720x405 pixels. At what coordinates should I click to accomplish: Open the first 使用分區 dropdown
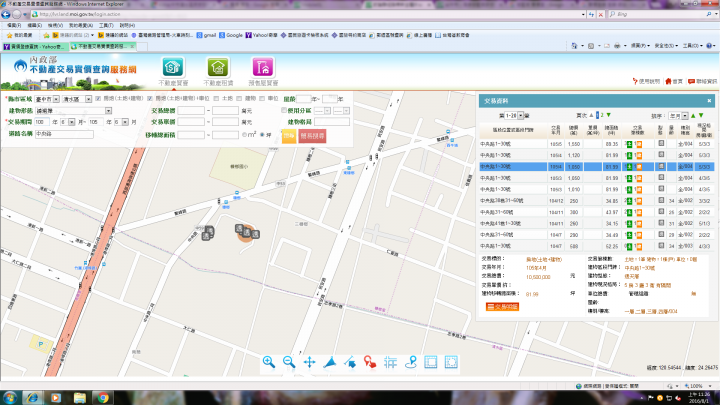point(322,111)
